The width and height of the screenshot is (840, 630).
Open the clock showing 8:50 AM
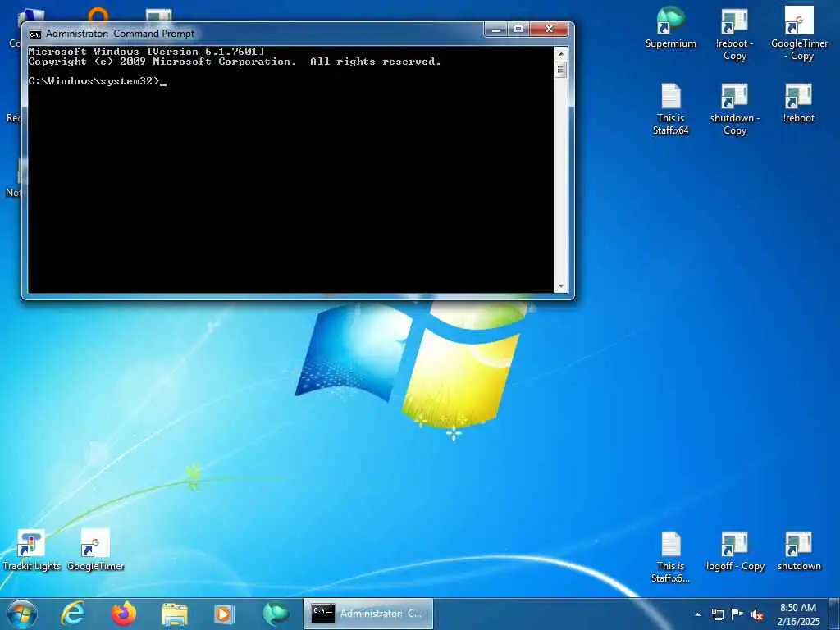pos(798,614)
